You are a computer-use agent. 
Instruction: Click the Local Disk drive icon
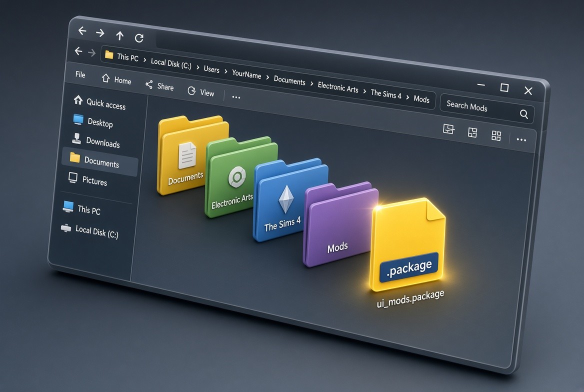point(66,227)
